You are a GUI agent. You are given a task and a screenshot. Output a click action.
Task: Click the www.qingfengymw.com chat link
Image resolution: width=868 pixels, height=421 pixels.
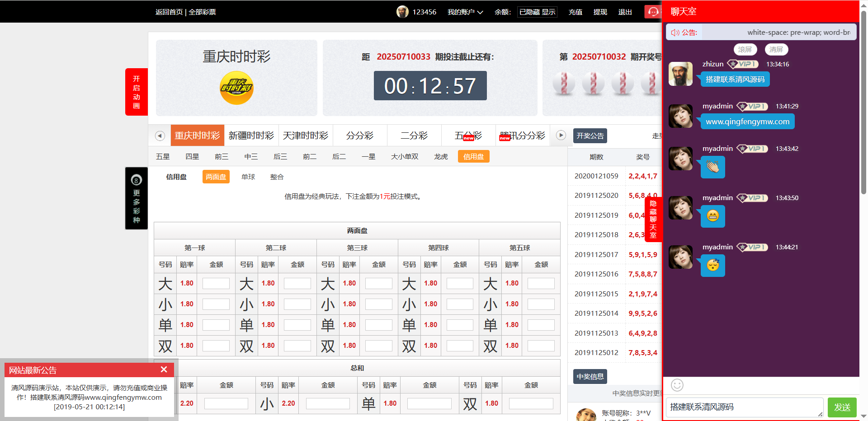pyautogui.click(x=747, y=122)
